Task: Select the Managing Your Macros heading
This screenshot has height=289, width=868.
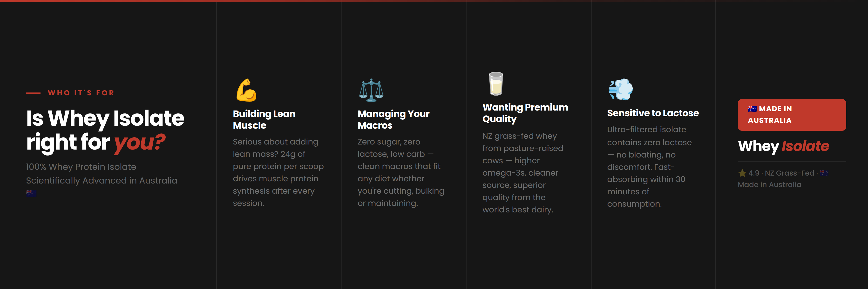Action: click(393, 119)
